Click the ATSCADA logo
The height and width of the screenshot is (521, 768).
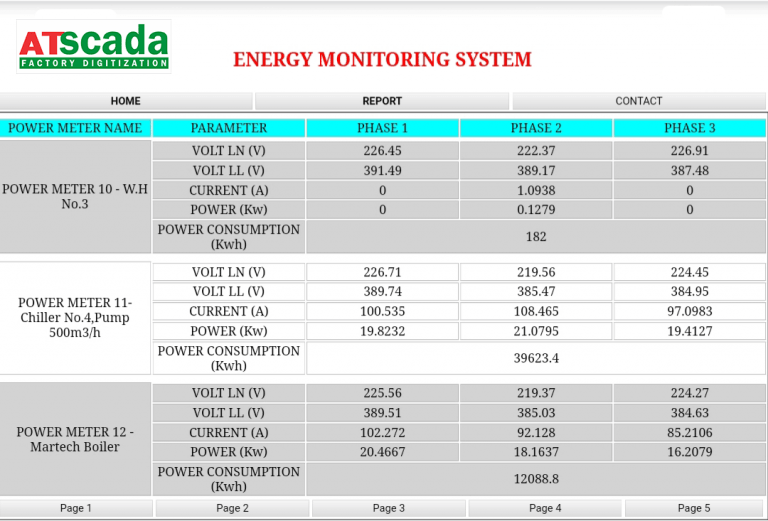[x=94, y=47]
